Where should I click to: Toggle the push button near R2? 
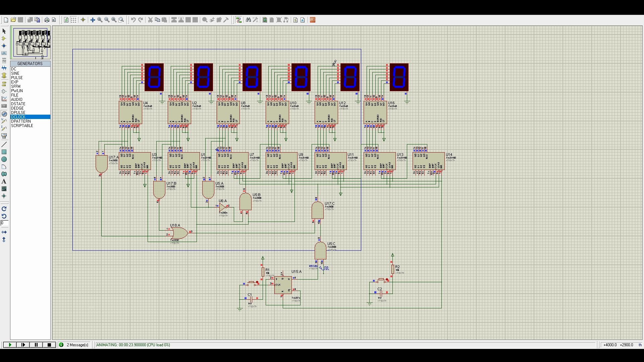pos(381,279)
